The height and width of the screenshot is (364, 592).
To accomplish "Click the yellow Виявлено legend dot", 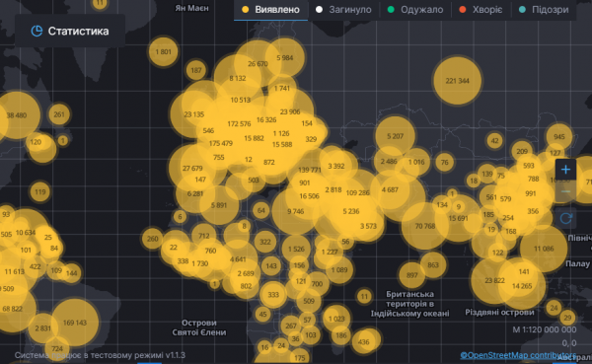I will tap(246, 10).
